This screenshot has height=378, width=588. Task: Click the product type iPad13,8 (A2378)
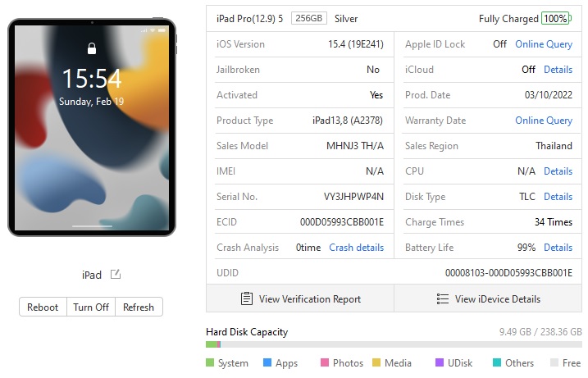click(348, 121)
